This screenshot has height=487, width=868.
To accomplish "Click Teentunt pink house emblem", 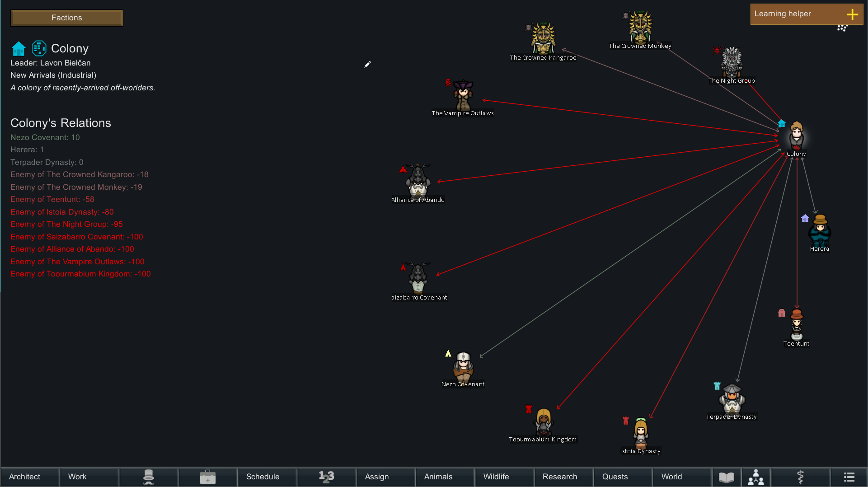I will (x=782, y=313).
